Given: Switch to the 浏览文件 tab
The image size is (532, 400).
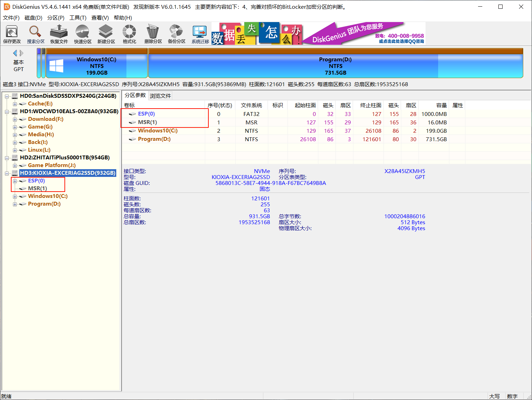Looking at the screenshot, I should [160, 96].
